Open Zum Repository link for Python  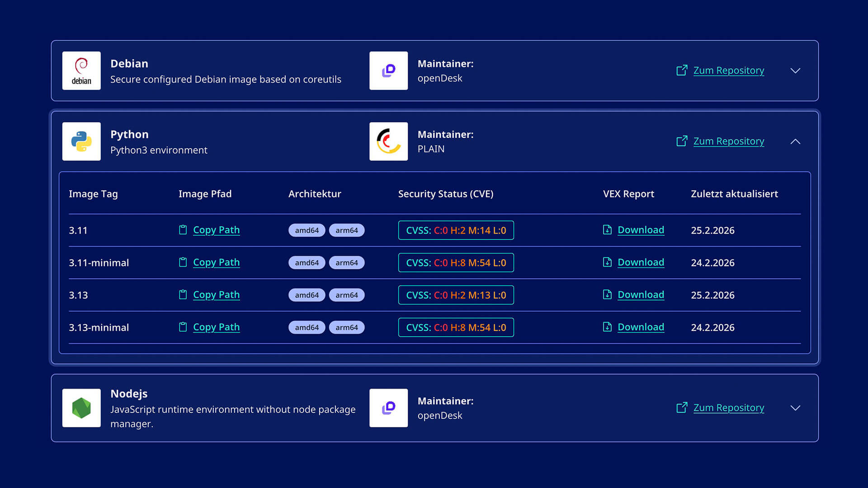point(728,141)
